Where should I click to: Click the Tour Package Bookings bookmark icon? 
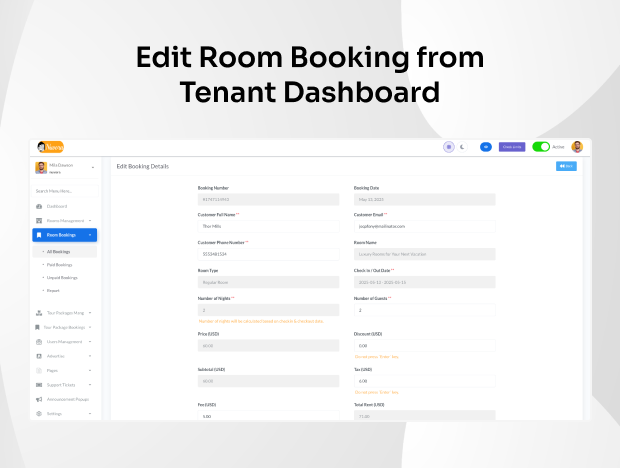click(37, 327)
